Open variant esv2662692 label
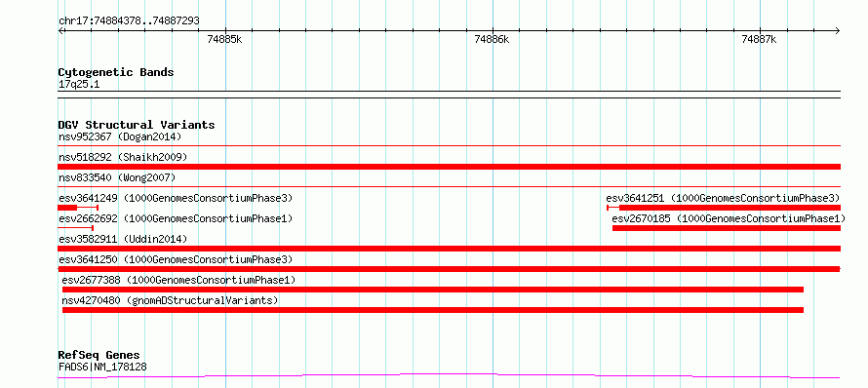Viewport: 868px width, 388px height. point(176,218)
